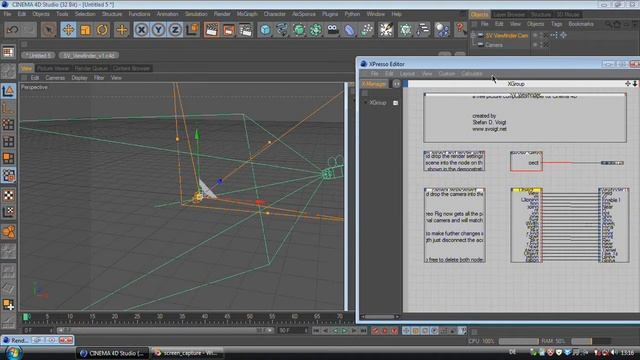Activate the Scale tool
Image resolution: width=640 pixels, height=360 pixels.
pos(85,30)
